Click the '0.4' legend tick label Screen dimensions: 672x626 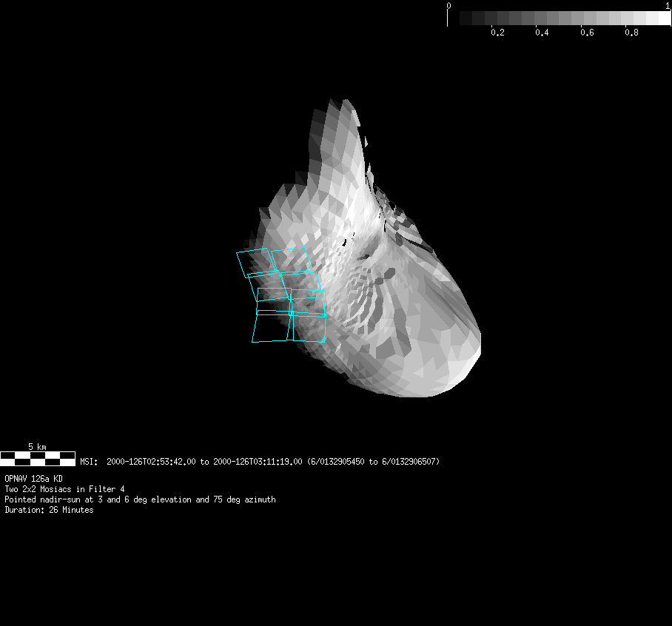542,33
